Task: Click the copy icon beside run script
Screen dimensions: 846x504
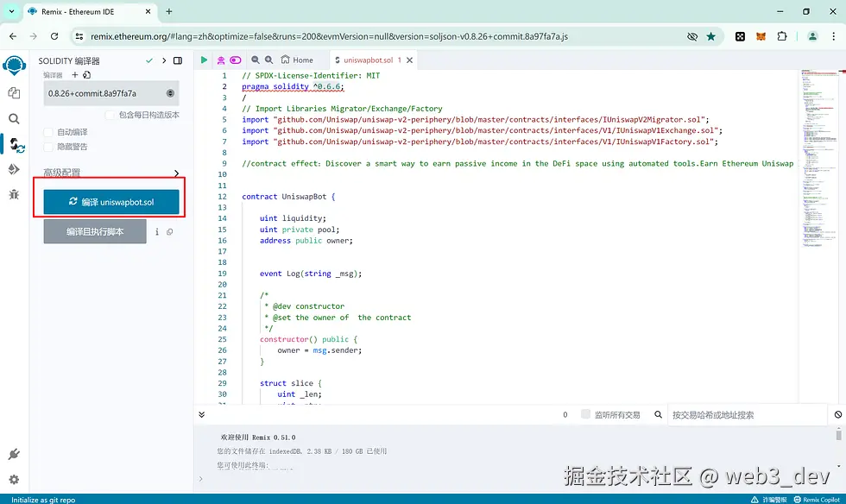Action: (170, 232)
